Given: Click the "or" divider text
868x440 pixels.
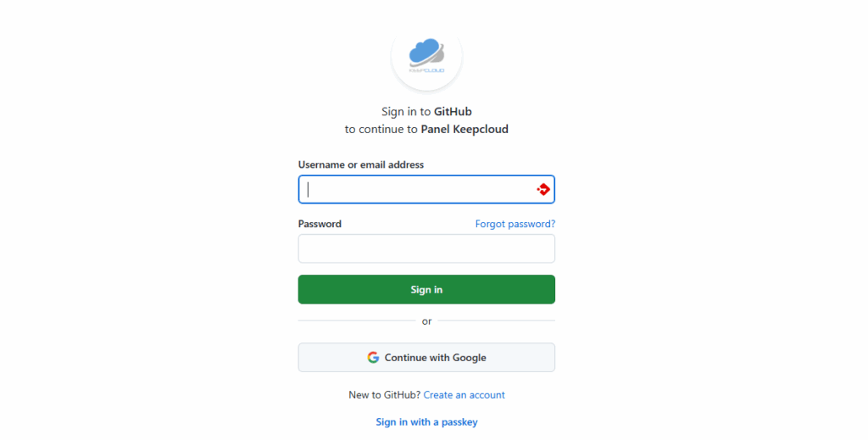Looking at the screenshot, I should (426, 321).
